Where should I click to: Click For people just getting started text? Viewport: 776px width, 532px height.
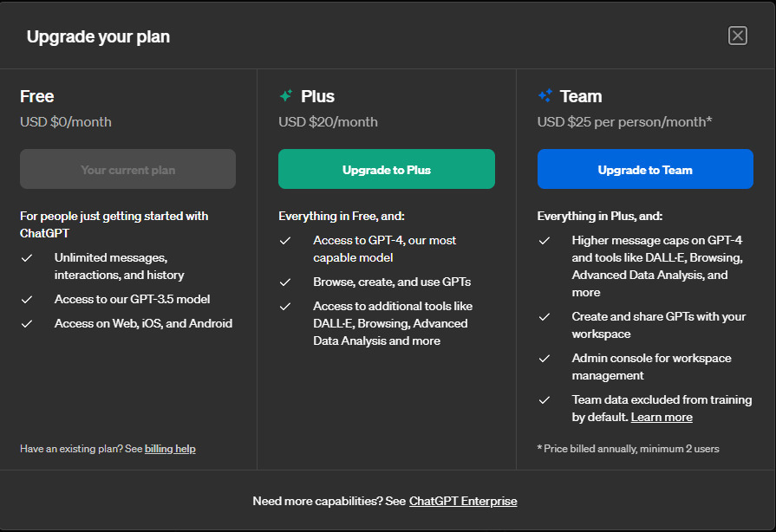click(x=114, y=224)
